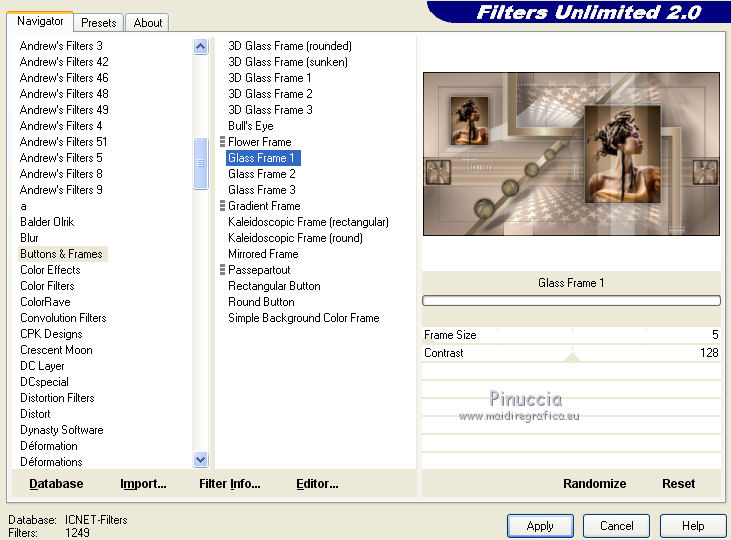The image size is (731, 540).
Task: Click the group marker icon beside Gradient Frame
Action: 222,206
